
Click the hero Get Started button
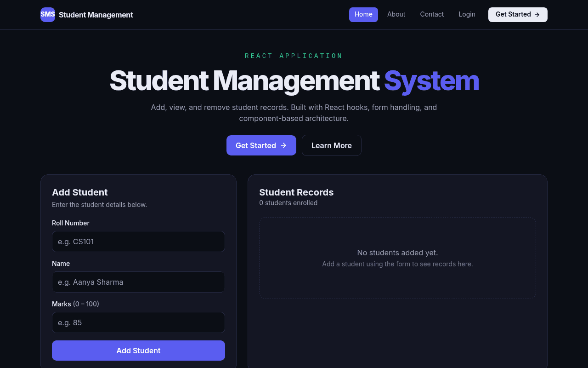click(261, 145)
